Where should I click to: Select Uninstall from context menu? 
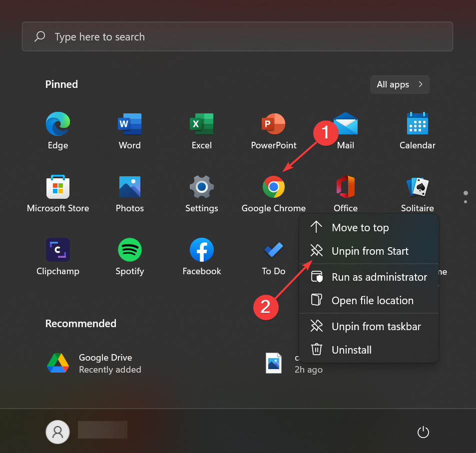(x=369, y=350)
